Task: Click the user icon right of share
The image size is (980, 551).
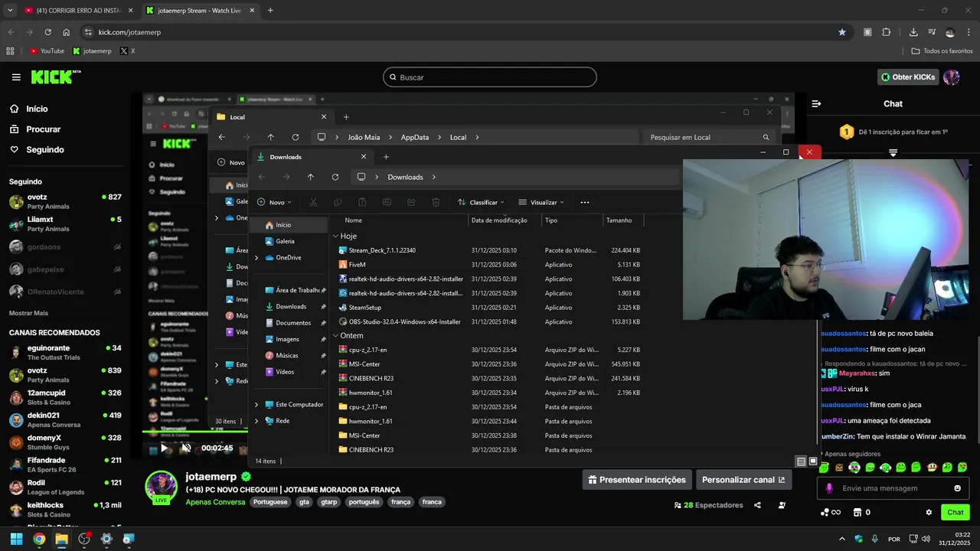Action: [x=782, y=505]
